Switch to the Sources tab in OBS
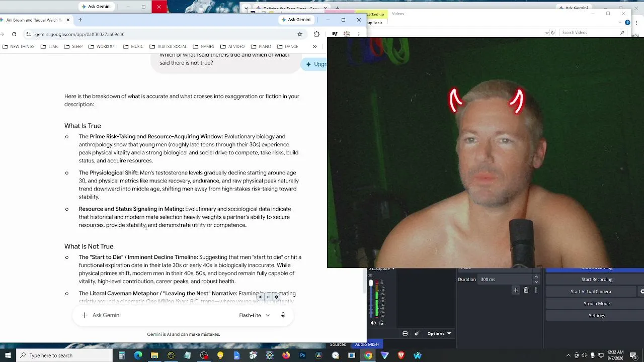The width and height of the screenshot is (644, 362). pyautogui.click(x=338, y=344)
